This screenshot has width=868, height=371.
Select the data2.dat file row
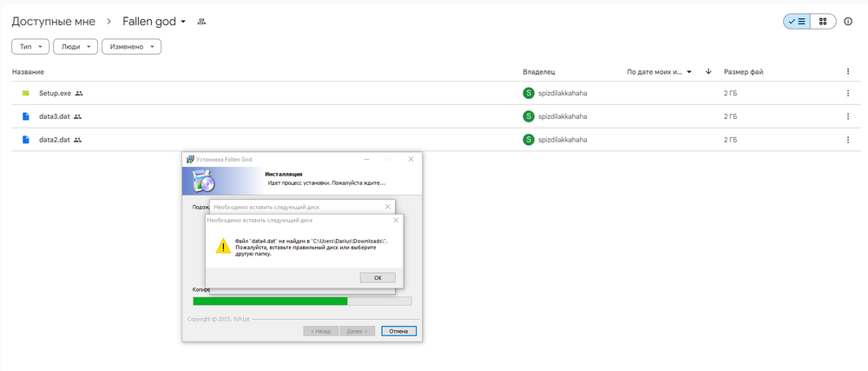pyautogui.click(x=436, y=140)
